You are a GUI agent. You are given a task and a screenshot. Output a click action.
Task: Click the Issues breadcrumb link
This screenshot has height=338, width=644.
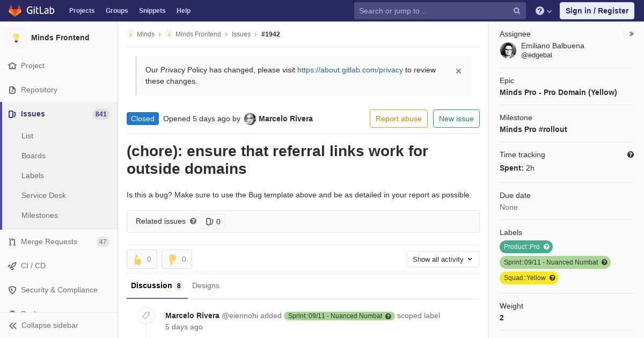coord(241,34)
